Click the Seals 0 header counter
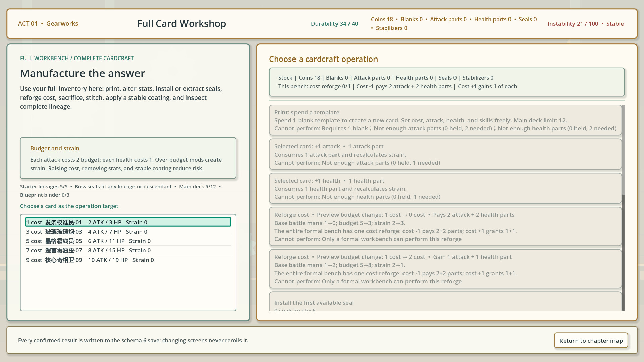644x362 pixels. [528, 19]
